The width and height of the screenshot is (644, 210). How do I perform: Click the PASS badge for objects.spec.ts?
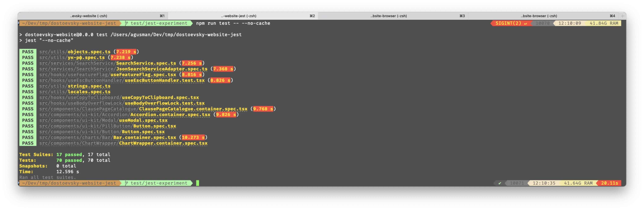pos(28,52)
